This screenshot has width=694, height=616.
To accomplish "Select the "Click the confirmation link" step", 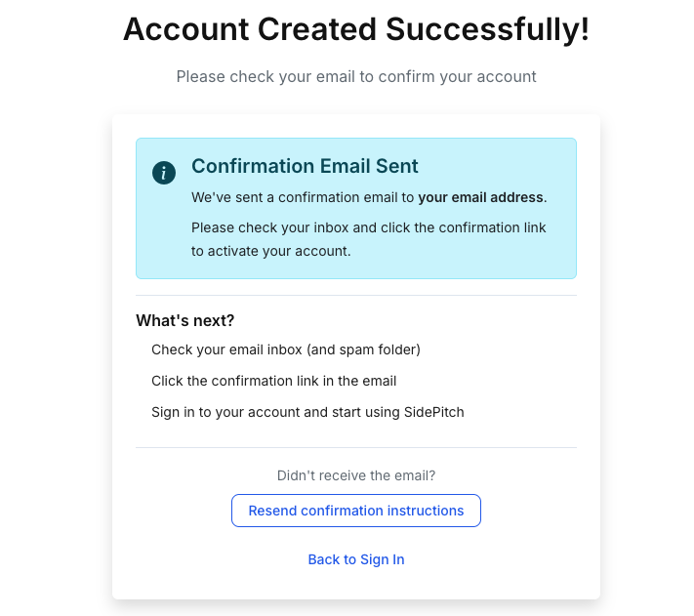I will 273,381.
